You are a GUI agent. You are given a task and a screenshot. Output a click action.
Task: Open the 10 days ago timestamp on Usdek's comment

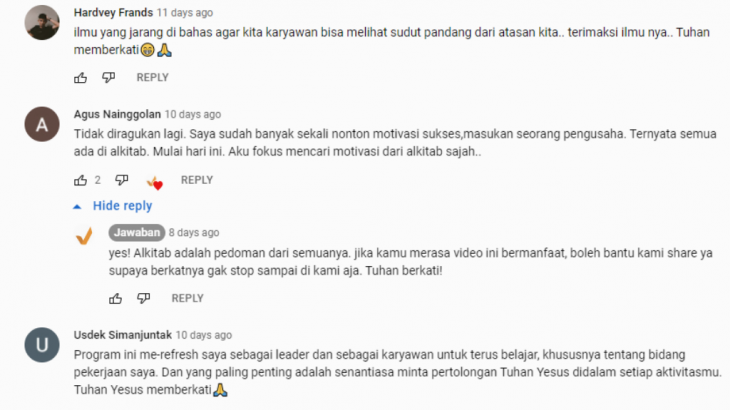(203, 335)
